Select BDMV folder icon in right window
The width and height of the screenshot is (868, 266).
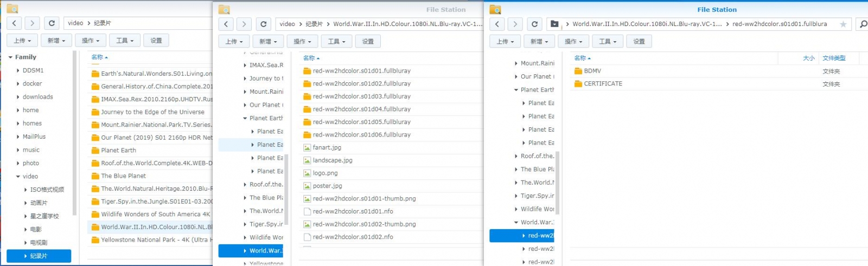pyautogui.click(x=578, y=71)
